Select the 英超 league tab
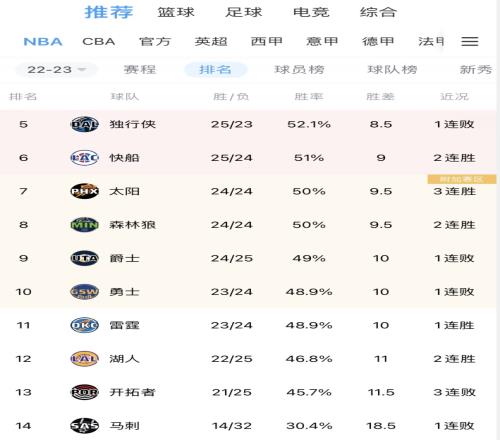 click(211, 42)
